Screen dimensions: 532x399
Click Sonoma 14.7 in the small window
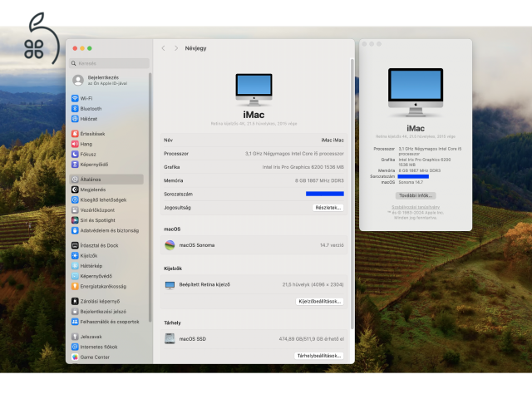click(x=411, y=182)
